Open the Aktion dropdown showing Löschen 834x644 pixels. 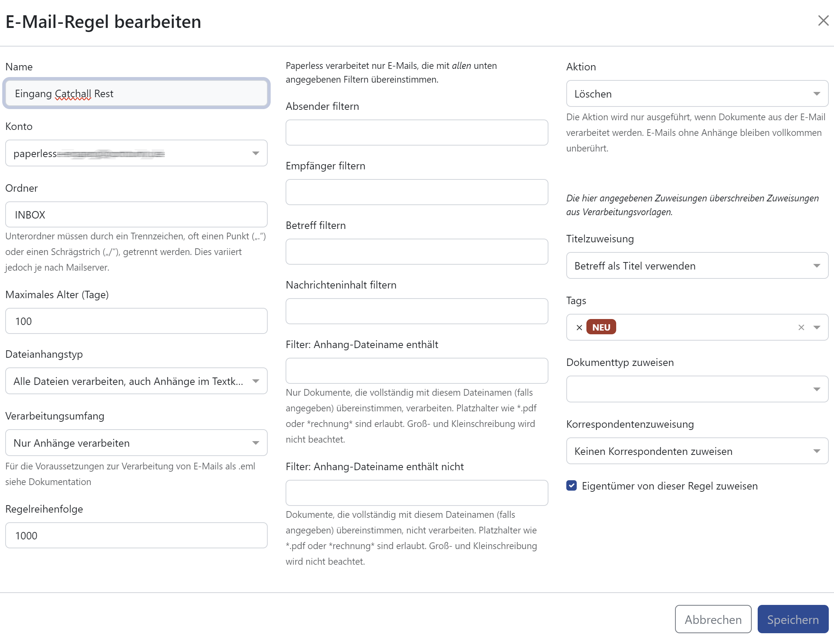pyautogui.click(x=697, y=93)
